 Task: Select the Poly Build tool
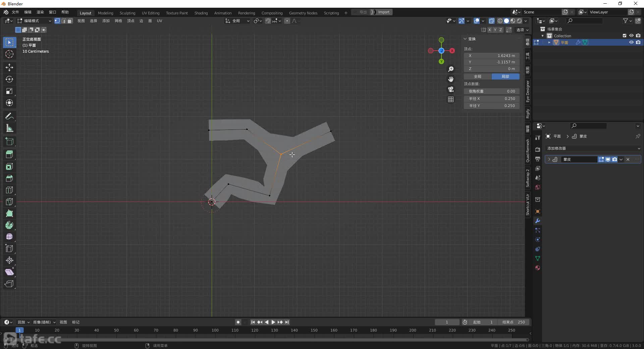pyautogui.click(x=9, y=213)
